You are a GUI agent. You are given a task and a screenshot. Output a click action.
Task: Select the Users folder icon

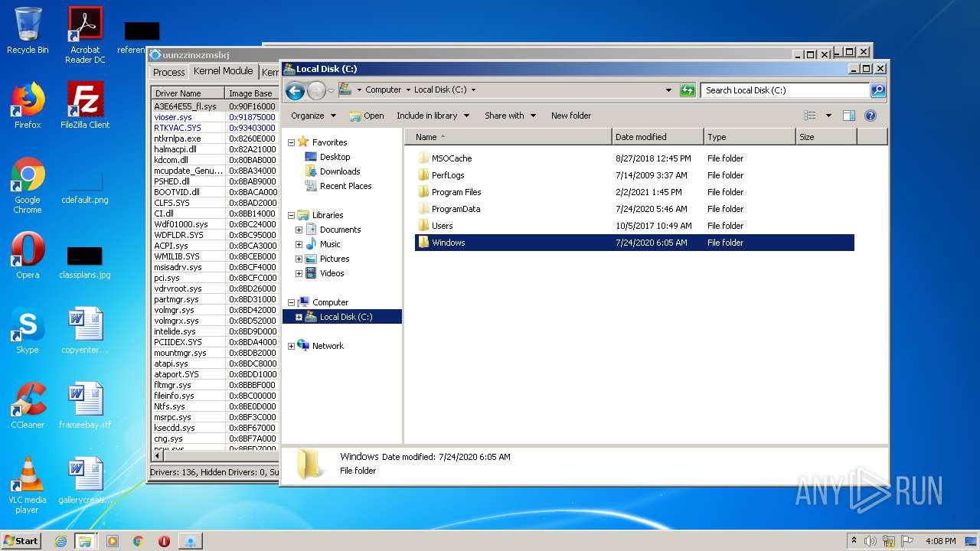click(x=423, y=226)
